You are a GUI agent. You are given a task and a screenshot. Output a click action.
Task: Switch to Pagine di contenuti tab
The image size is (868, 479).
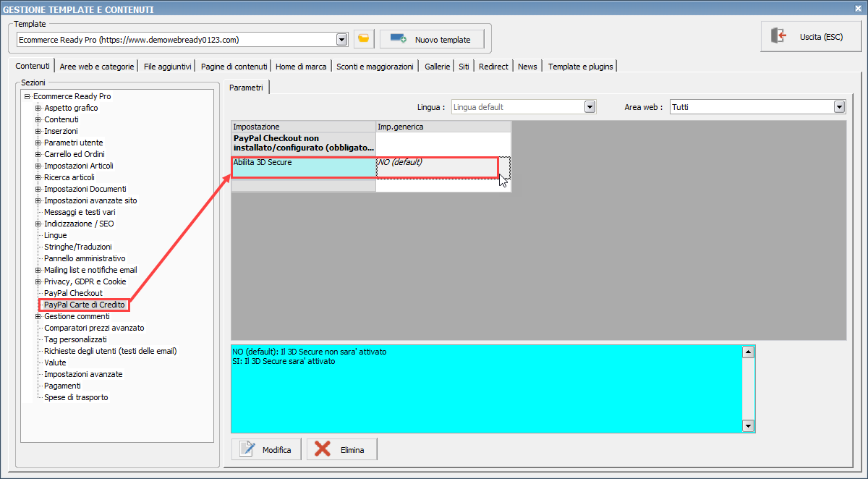[x=234, y=67]
